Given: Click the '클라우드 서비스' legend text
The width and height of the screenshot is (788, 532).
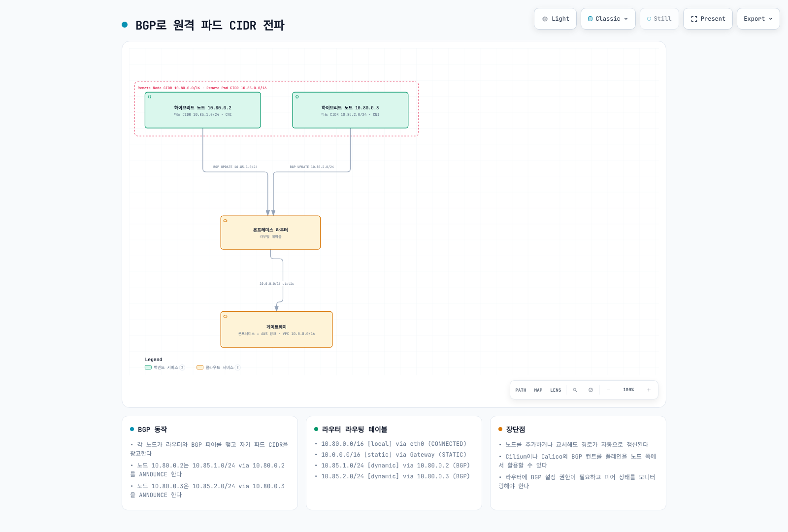Looking at the screenshot, I should point(219,367).
